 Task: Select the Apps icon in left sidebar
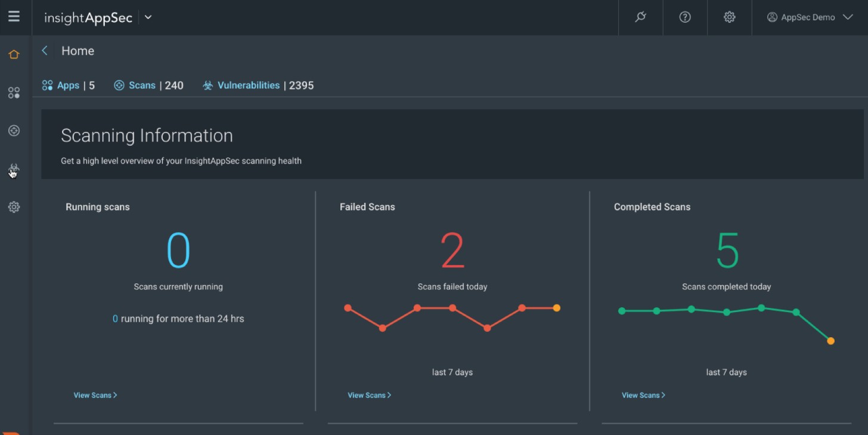coord(14,92)
